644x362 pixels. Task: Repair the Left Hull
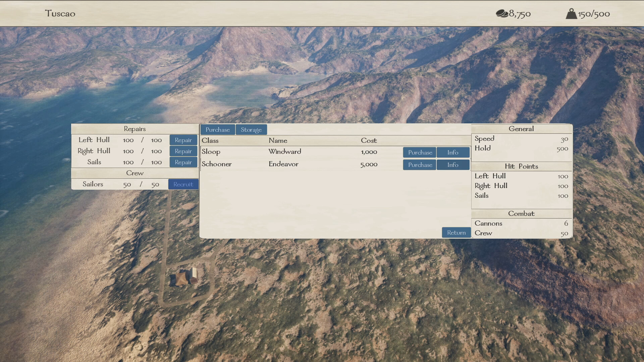183,140
